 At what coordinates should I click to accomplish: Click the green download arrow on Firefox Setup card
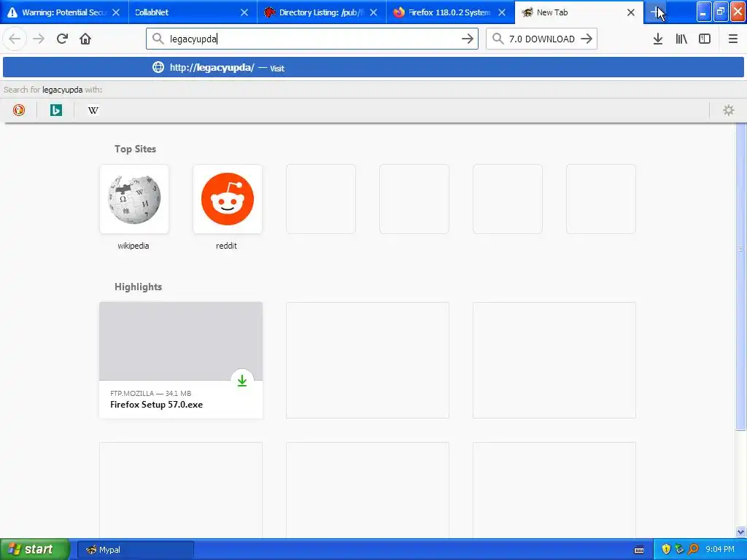[242, 381]
